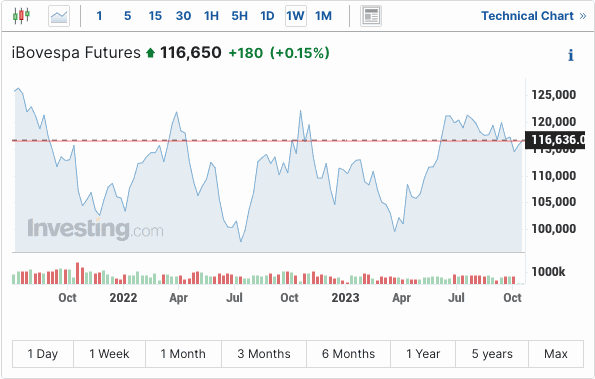Set interval to 1 minute
This screenshot has width=595, height=379.
click(x=99, y=16)
